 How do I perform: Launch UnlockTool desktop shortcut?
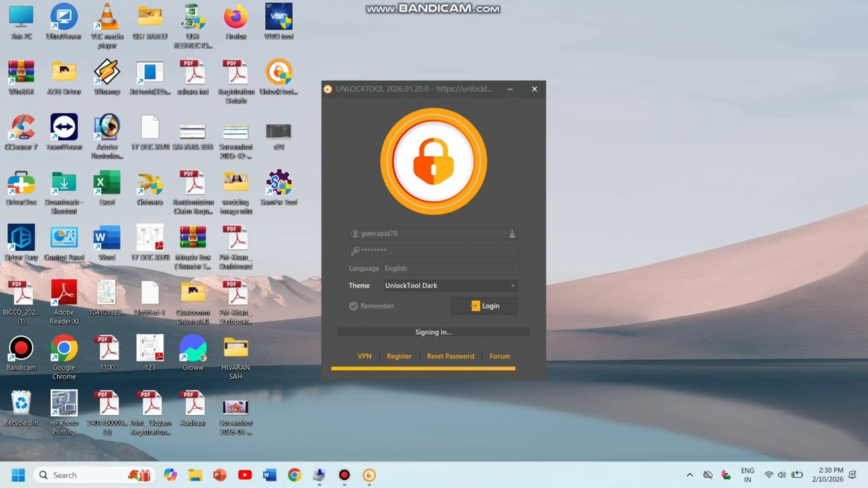pyautogui.click(x=278, y=77)
